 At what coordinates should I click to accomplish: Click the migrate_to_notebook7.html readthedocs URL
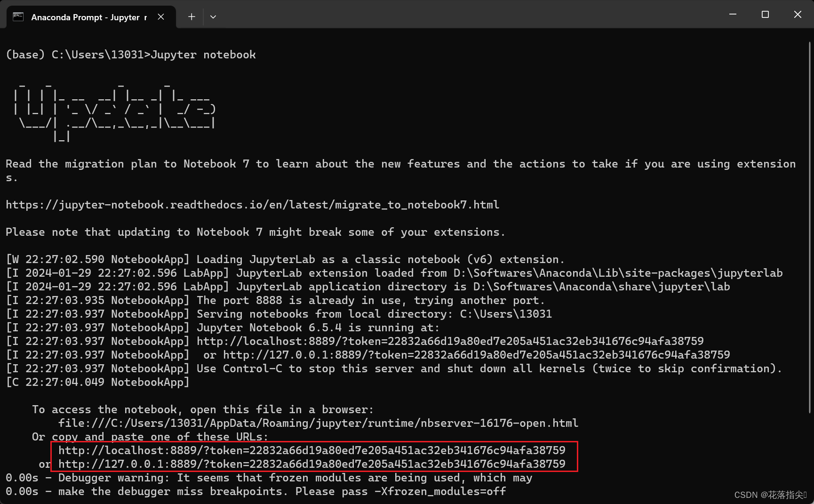pos(253,205)
